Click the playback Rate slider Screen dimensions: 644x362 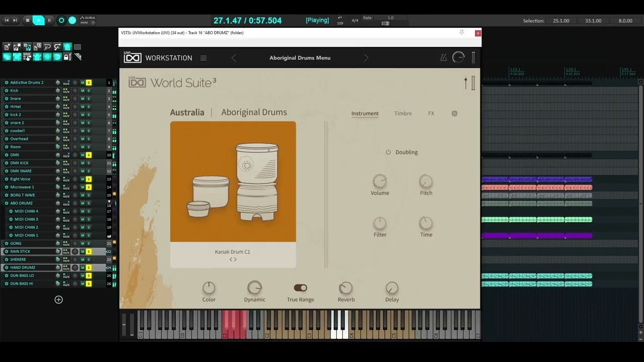click(385, 23)
